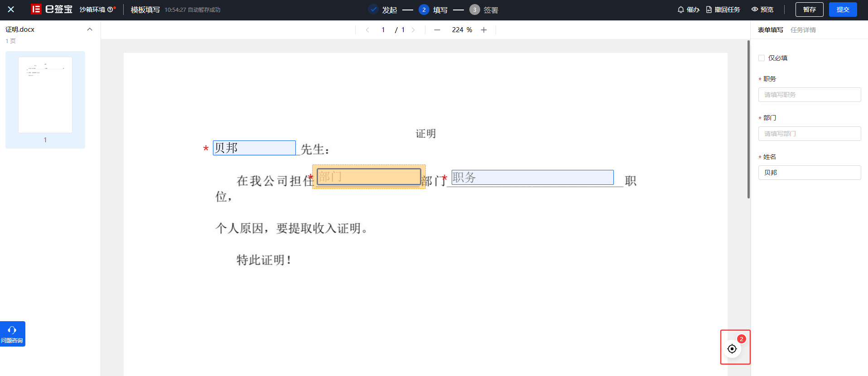Click the 224 % zoom level text
The height and width of the screenshot is (376, 868).
[x=462, y=30]
